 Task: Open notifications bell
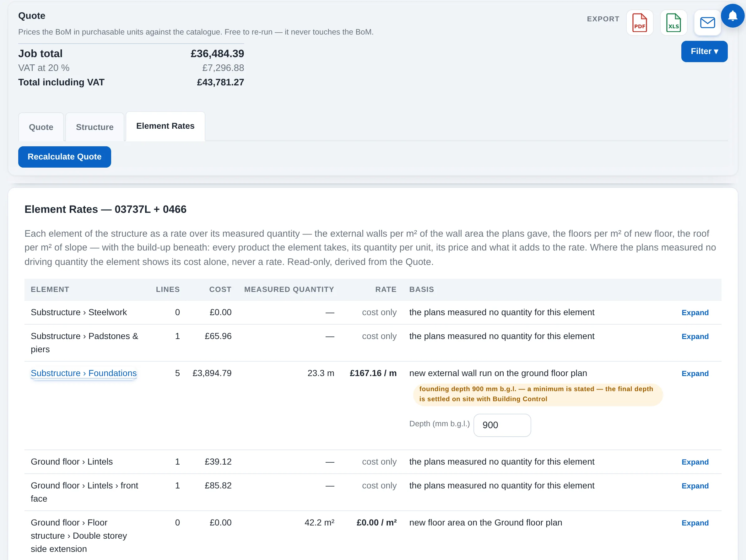(x=732, y=15)
